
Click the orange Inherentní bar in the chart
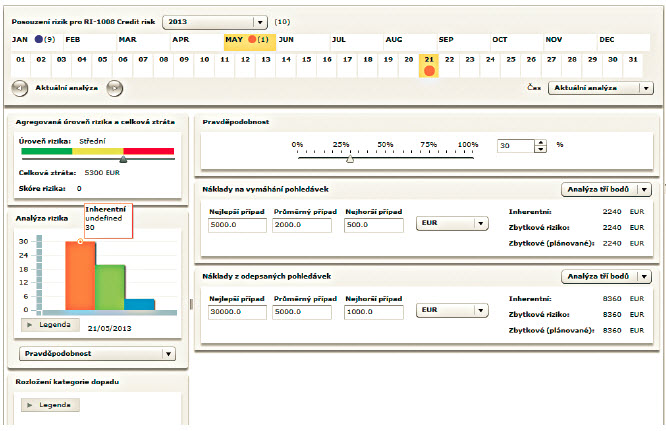pos(80,276)
